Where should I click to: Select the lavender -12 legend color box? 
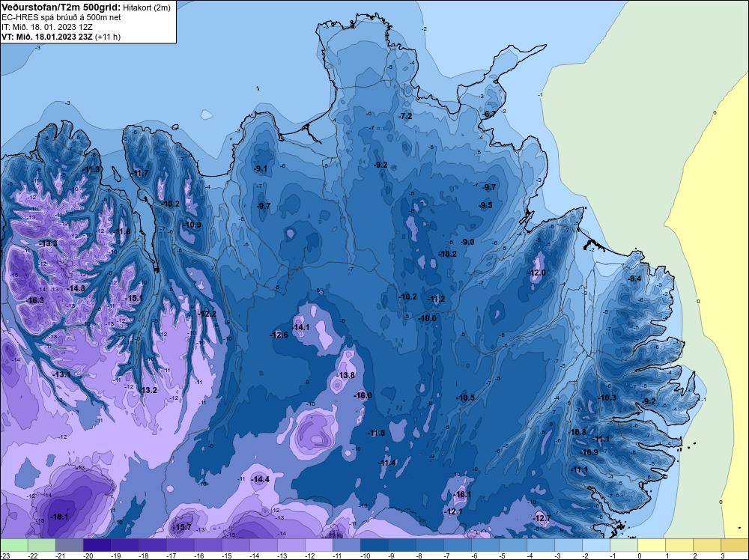click(x=318, y=545)
